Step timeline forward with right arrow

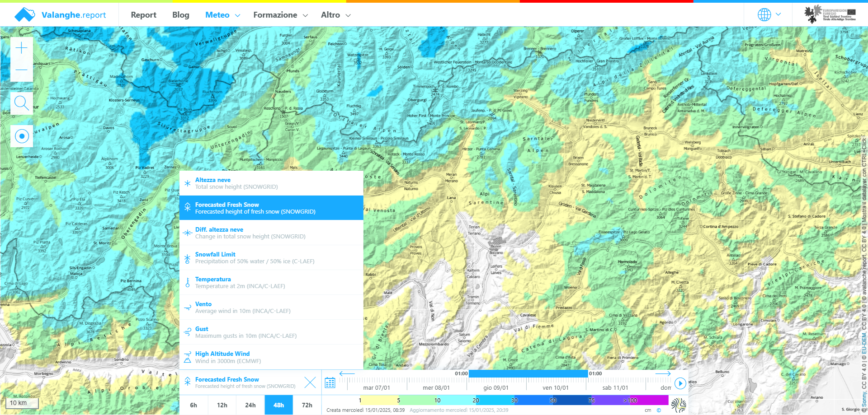coord(663,373)
